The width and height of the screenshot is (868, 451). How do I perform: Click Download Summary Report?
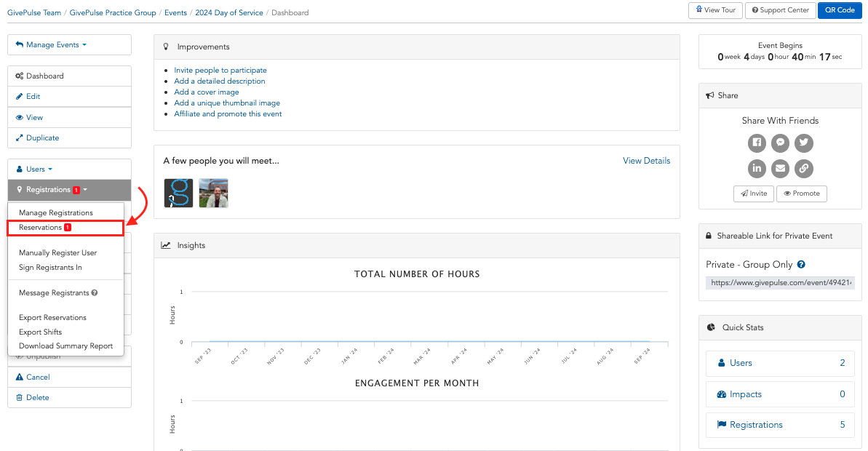point(66,346)
